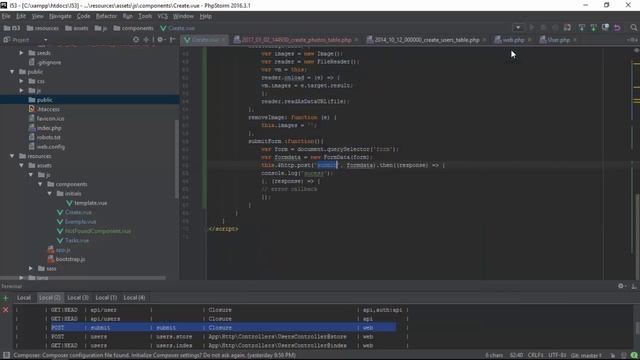Image resolution: width=640 pixels, height=360 pixels.
Task: Switch to the create_users_table.php tab
Action: coord(426,40)
